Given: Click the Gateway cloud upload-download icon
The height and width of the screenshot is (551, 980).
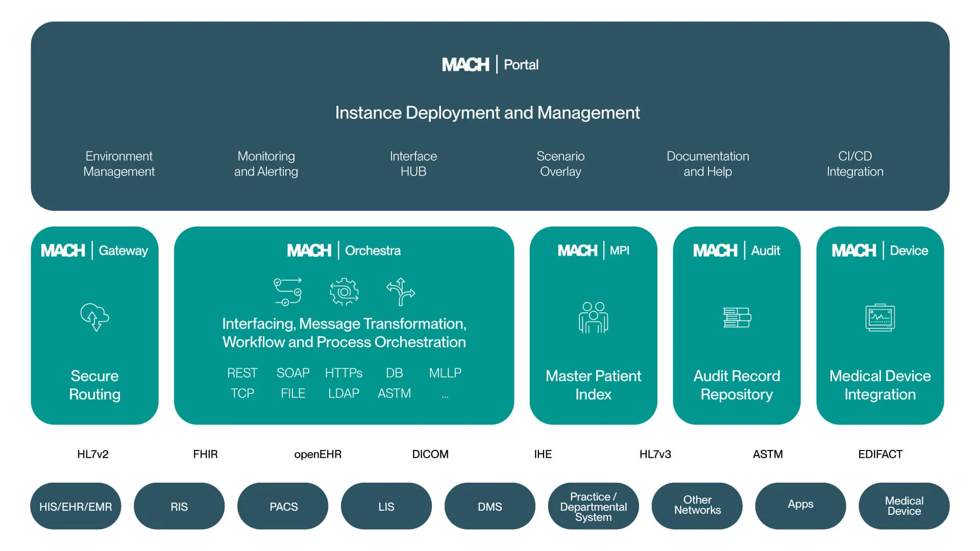Looking at the screenshot, I should click(x=95, y=317).
